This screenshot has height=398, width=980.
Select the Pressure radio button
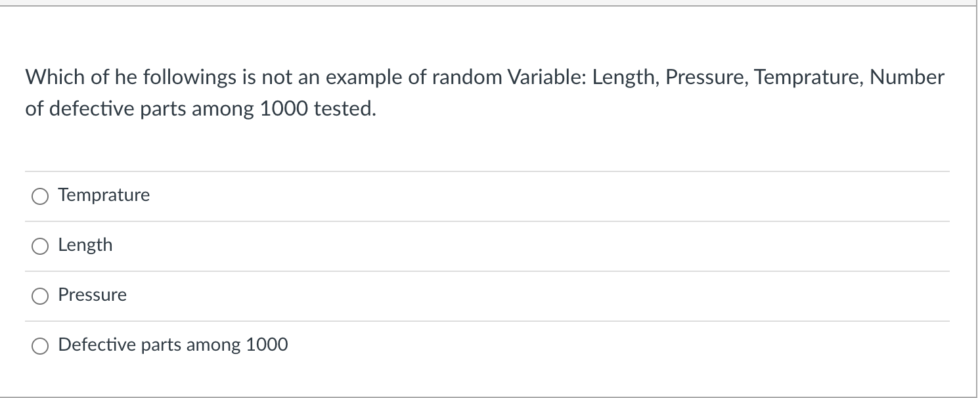(40, 295)
